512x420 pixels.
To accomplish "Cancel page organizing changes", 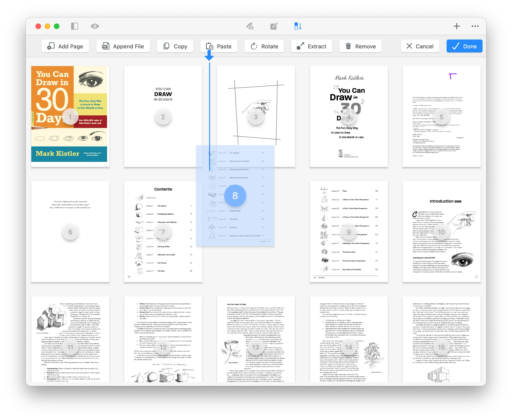I will tap(420, 46).
